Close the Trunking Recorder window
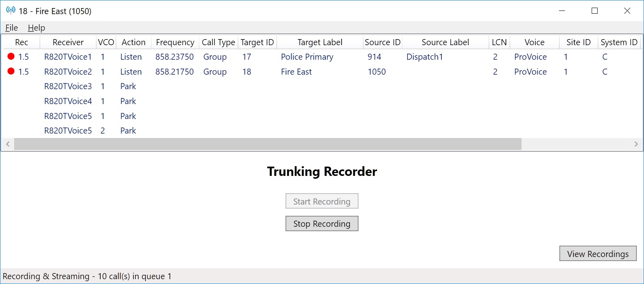The height and width of the screenshot is (284, 644). [627, 11]
